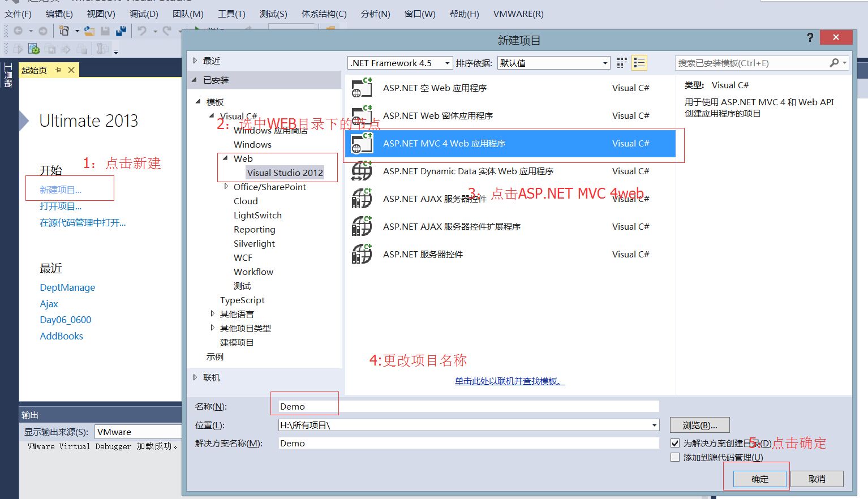The width and height of the screenshot is (868, 499).
Task: Select ASP.NET AJAX Server Control icon
Action: click(x=362, y=199)
